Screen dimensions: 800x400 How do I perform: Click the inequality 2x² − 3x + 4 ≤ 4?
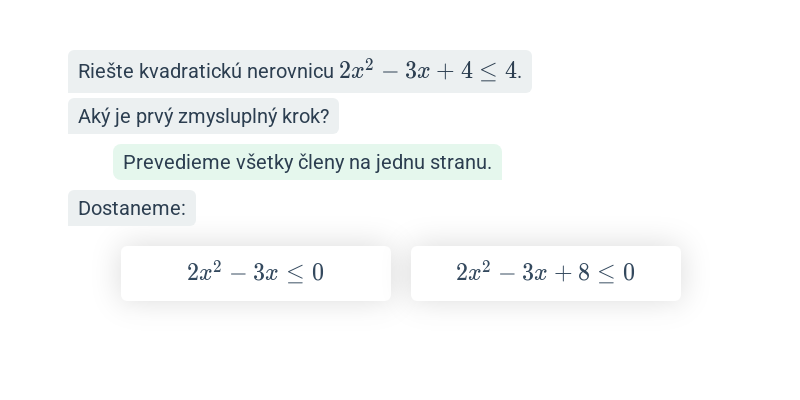point(429,70)
